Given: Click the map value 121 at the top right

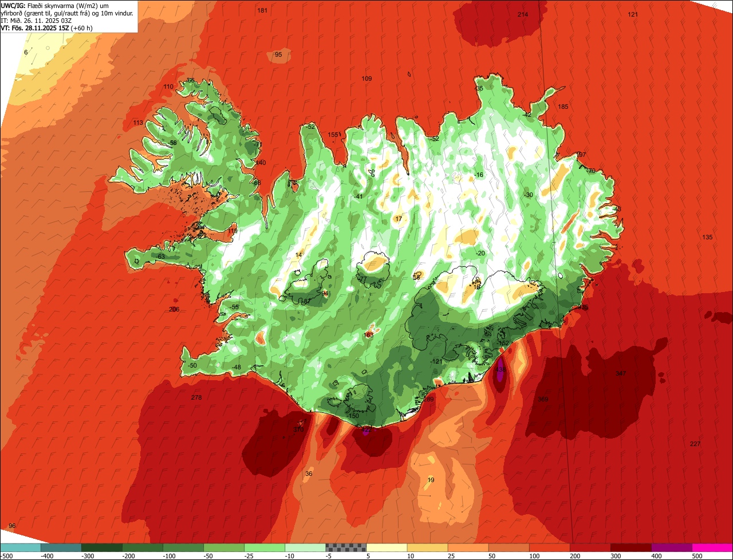Looking at the screenshot, I should pyautogui.click(x=633, y=14).
